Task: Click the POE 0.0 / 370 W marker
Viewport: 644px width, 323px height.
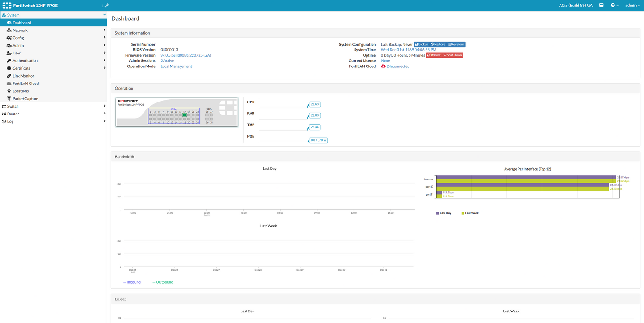Action: (x=318, y=140)
